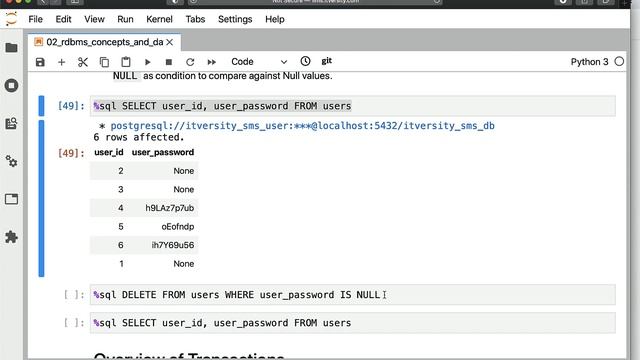The width and height of the screenshot is (640, 360).
Task: Open the View menu
Action: point(94,19)
